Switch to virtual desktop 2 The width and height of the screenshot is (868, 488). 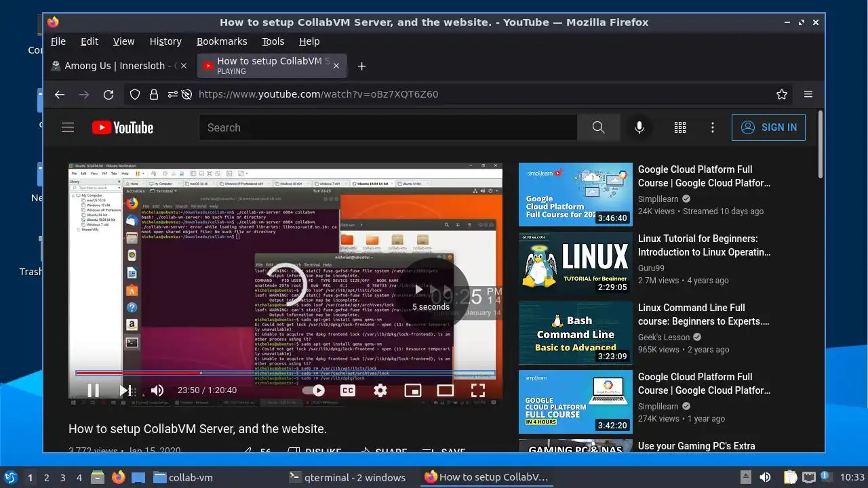[x=47, y=478]
